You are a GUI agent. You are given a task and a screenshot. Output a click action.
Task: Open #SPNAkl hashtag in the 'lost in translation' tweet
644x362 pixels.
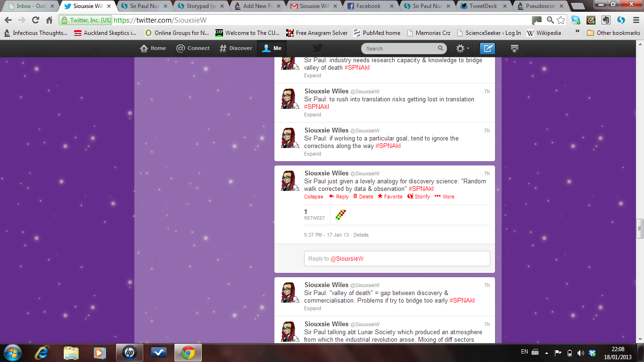coord(316,107)
